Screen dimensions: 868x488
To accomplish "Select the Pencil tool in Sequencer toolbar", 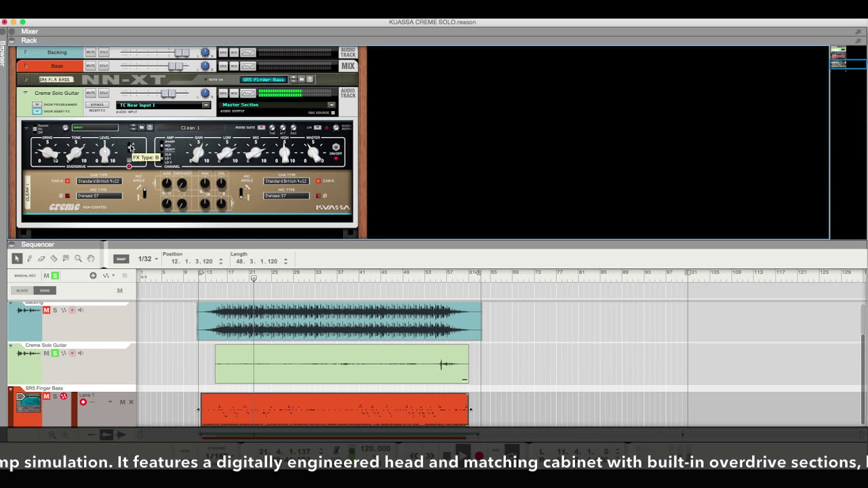I will (x=29, y=259).
